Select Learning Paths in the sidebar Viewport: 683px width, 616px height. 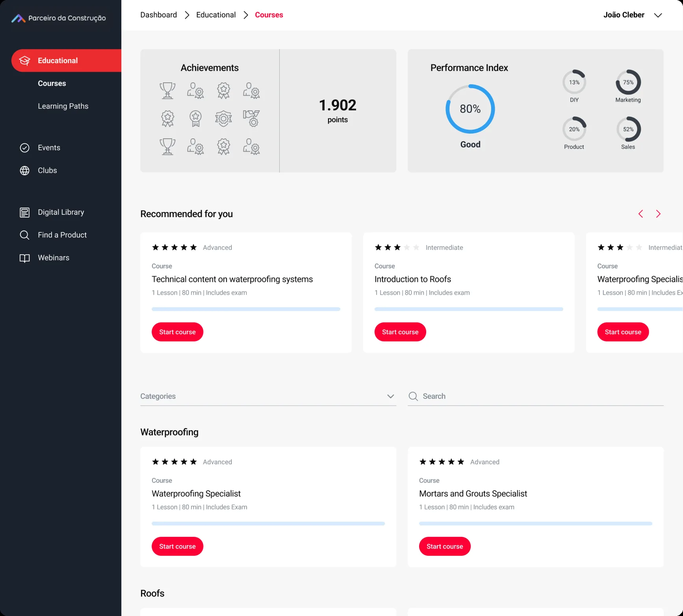coord(63,106)
